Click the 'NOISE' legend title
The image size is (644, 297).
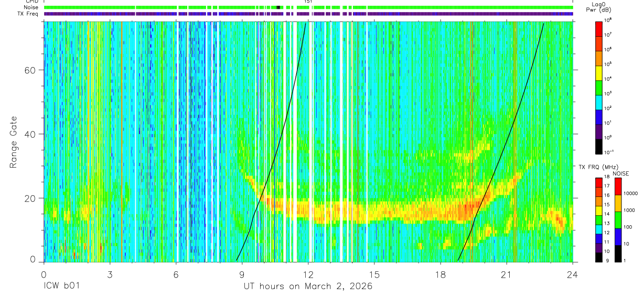point(621,173)
